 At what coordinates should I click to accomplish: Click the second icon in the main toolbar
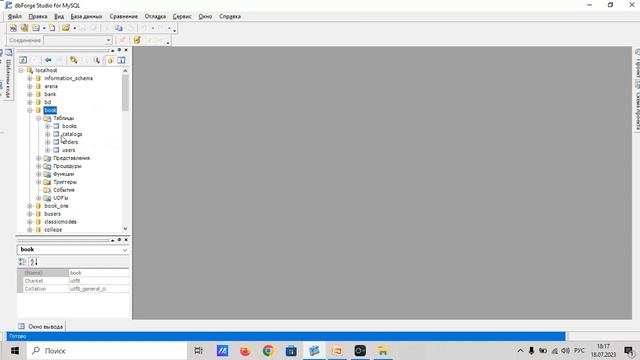point(24,28)
